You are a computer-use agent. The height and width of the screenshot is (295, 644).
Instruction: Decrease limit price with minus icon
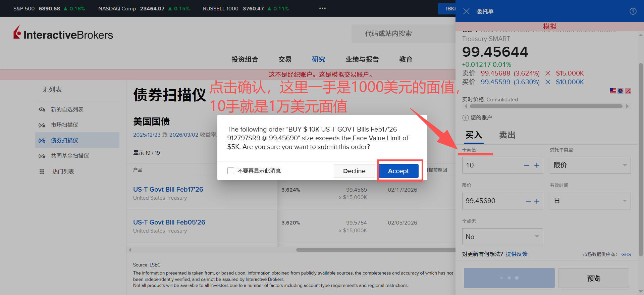(x=528, y=201)
